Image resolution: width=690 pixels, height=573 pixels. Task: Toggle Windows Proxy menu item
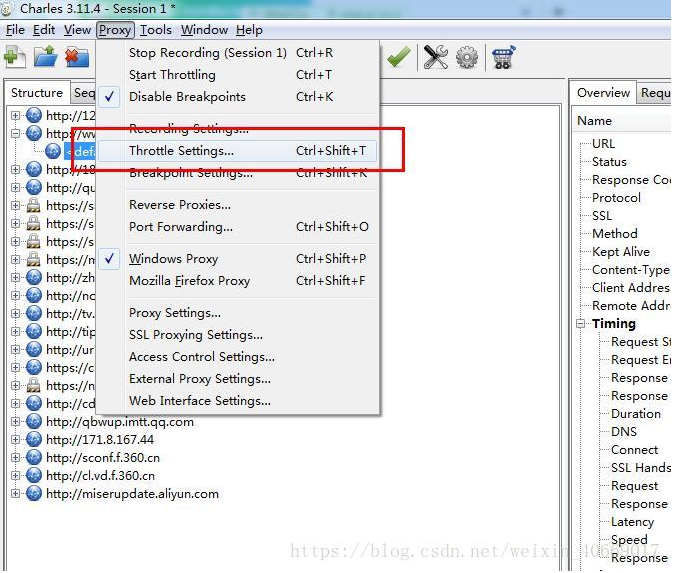pos(238,258)
